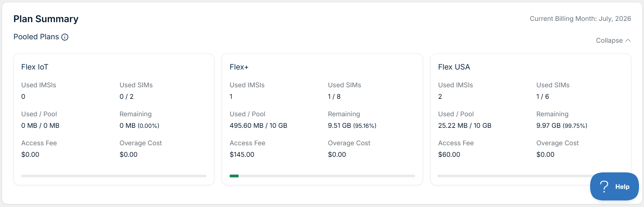The image size is (644, 207).
Task: Click the Flex IoT usage progress bar
Action: click(x=114, y=176)
